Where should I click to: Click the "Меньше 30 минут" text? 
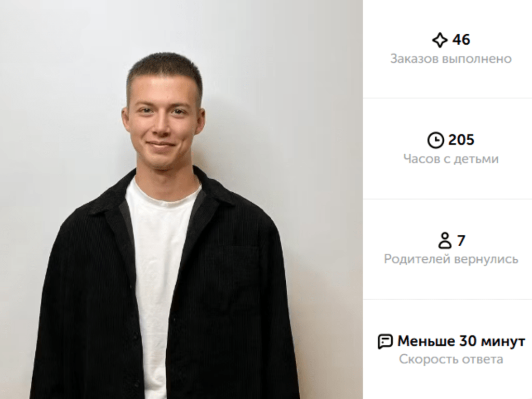coord(461,341)
